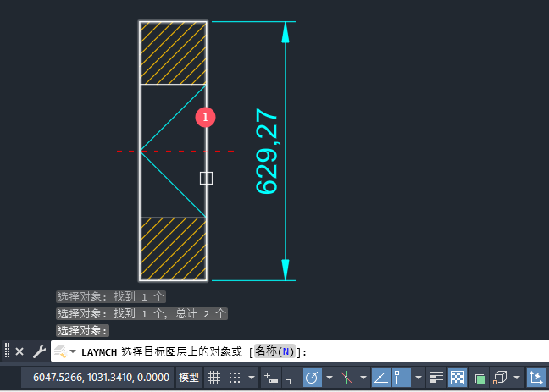Image resolution: width=549 pixels, height=392 pixels.
Task: Open 3D object snap dropdown arrow
Action: coord(517,378)
